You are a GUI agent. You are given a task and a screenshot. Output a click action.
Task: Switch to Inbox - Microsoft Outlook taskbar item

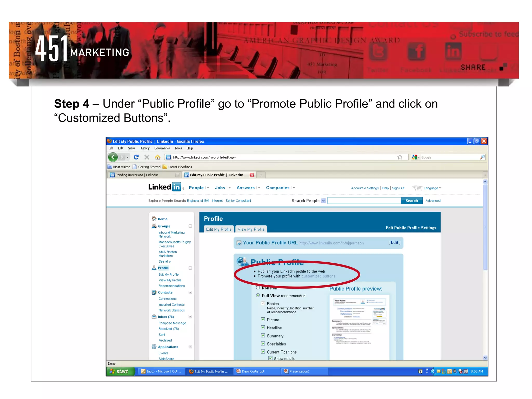[x=162, y=371]
